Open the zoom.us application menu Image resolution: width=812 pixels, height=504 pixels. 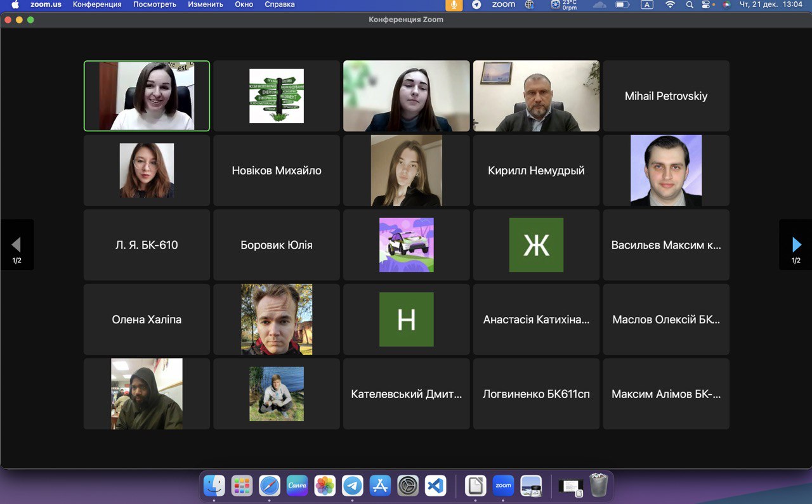point(46,4)
